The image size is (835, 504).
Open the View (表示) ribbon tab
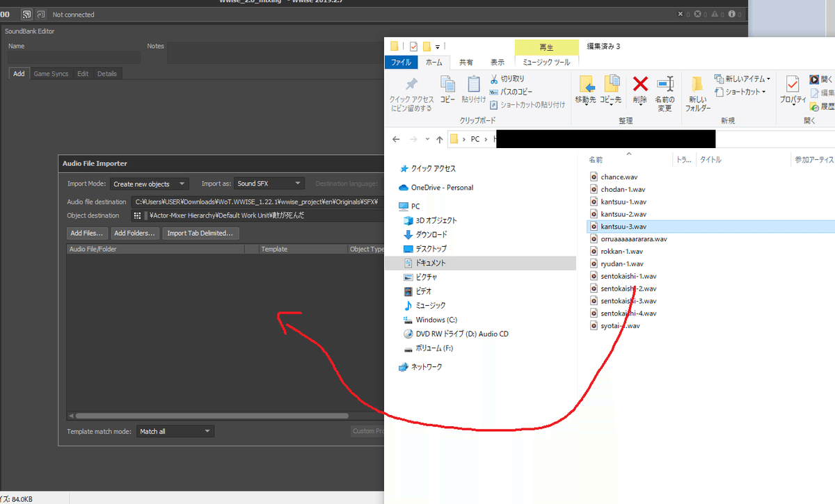point(497,62)
